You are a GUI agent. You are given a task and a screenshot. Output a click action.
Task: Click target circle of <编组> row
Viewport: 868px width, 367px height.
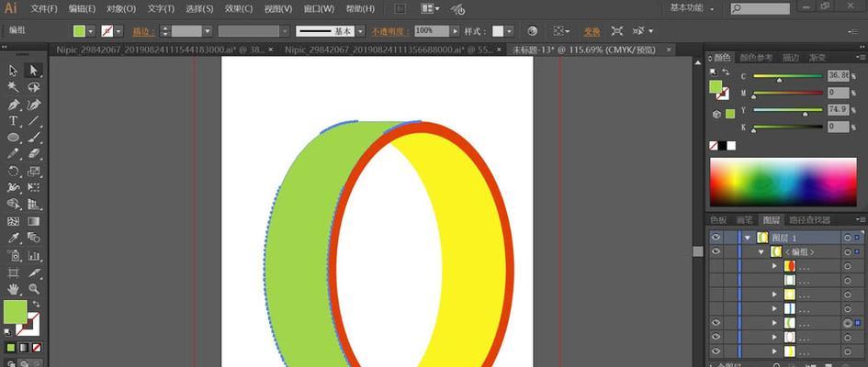point(847,251)
